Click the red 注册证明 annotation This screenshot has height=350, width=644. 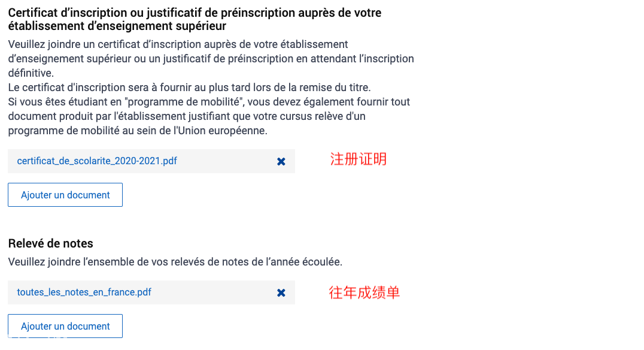[x=358, y=159]
